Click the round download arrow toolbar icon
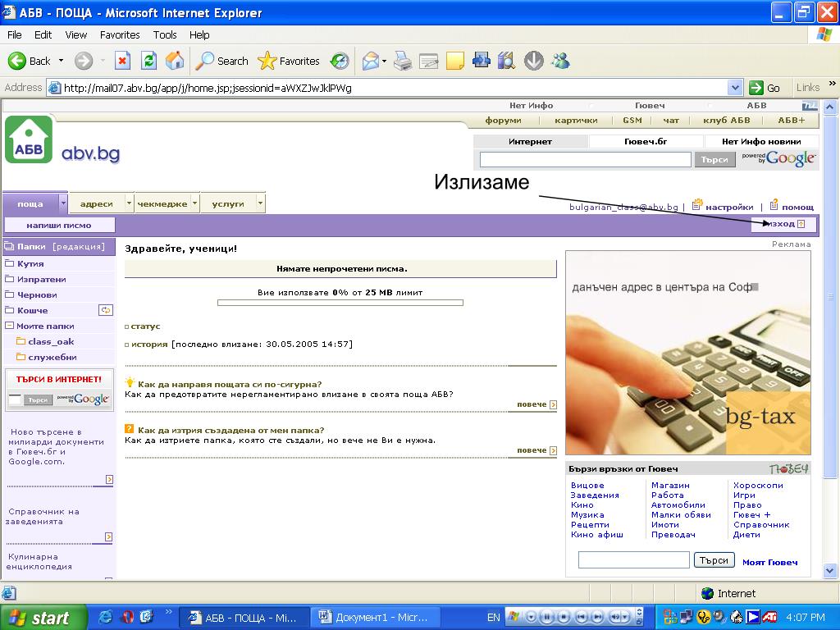The image size is (840, 630). (x=533, y=61)
